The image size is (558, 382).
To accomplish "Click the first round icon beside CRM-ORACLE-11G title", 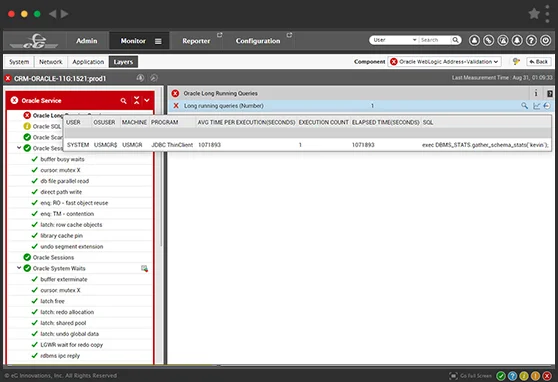I will pyautogui.click(x=140, y=78).
